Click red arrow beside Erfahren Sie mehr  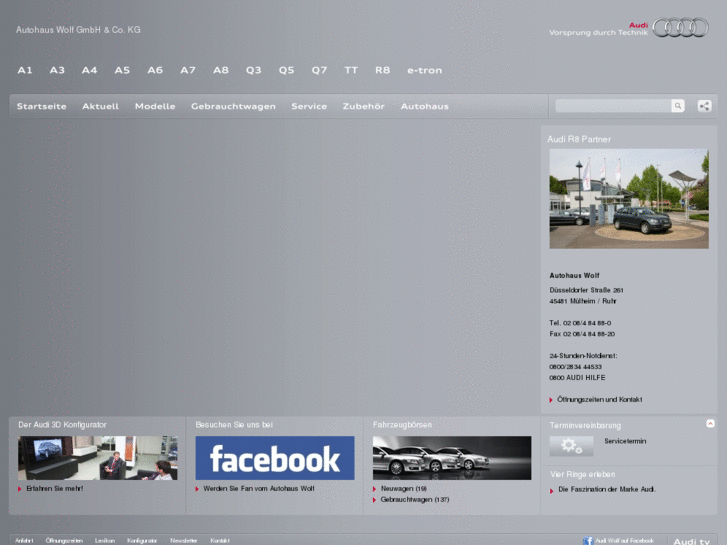click(20, 489)
